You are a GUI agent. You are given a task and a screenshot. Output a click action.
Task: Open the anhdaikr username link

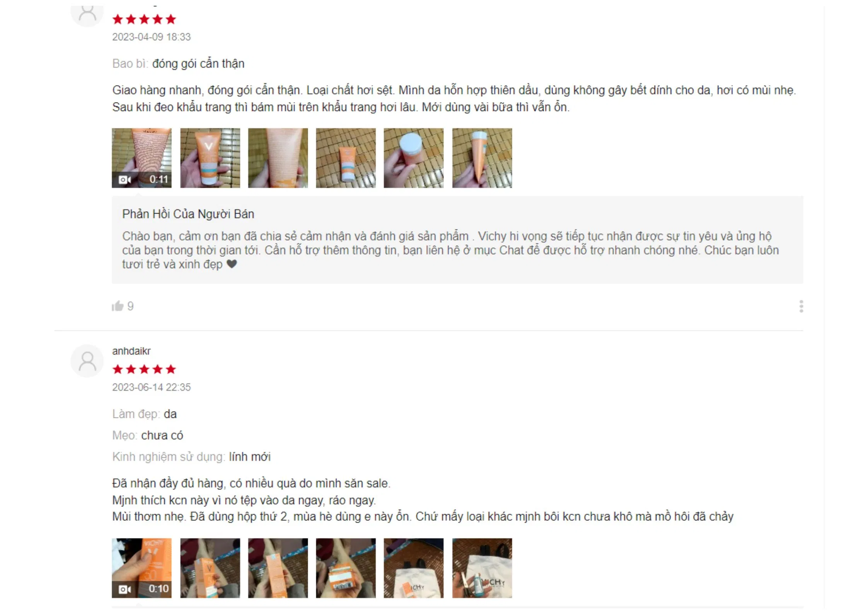[131, 351]
